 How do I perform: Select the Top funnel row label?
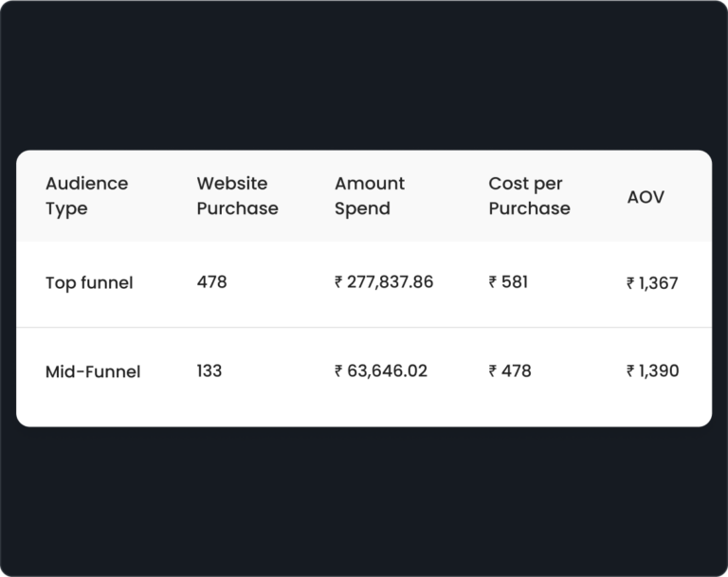point(89,282)
